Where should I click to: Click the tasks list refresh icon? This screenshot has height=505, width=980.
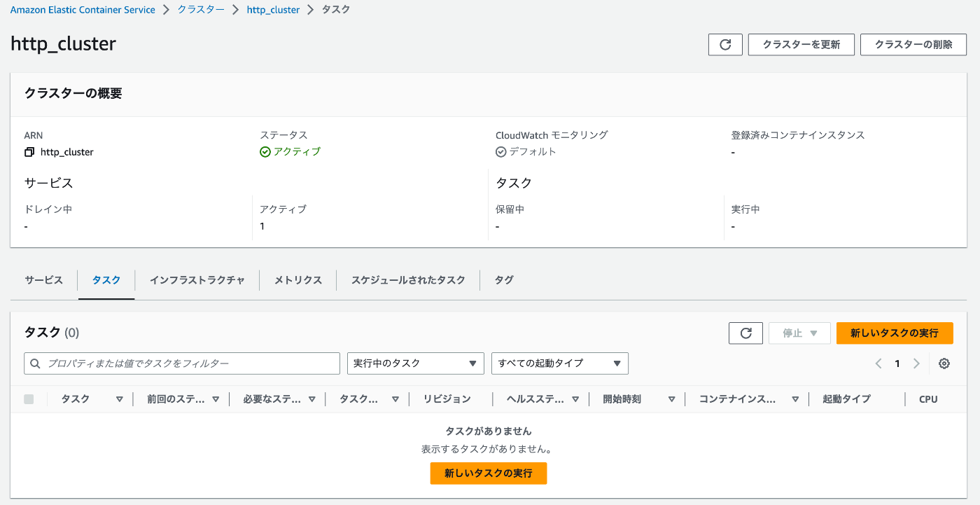pos(745,333)
